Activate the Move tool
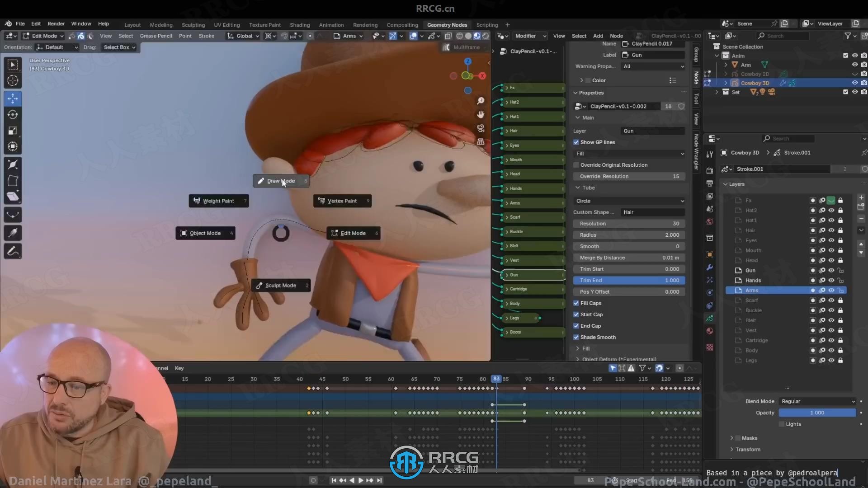This screenshot has height=488, width=868. coord(13,99)
